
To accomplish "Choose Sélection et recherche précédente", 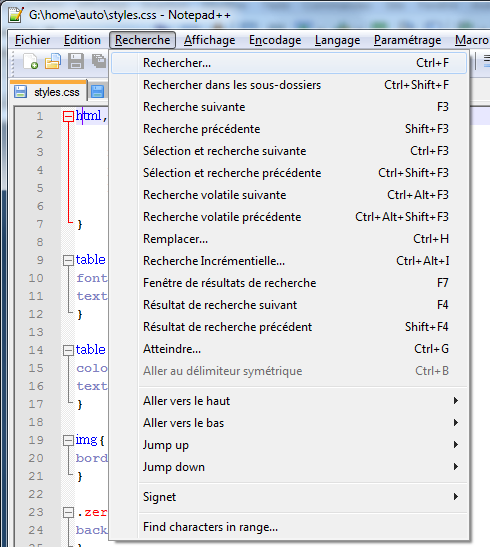I will [289, 173].
